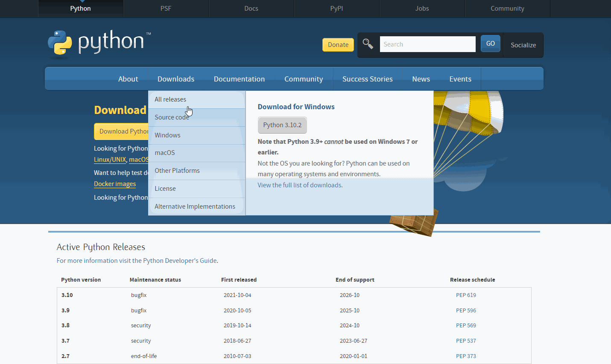This screenshot has height=364, width=611.
Task: Open the Events navigation menu
Action: 460,79
